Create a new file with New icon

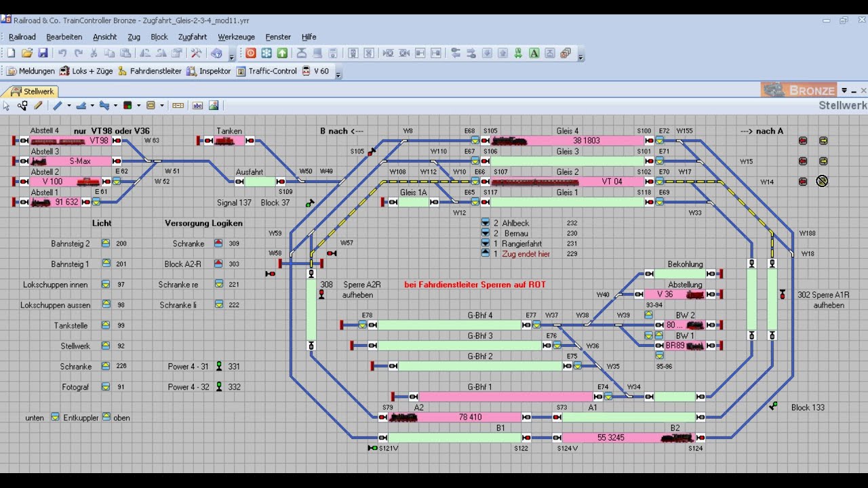pyautogui.click(x=11, y=53)
